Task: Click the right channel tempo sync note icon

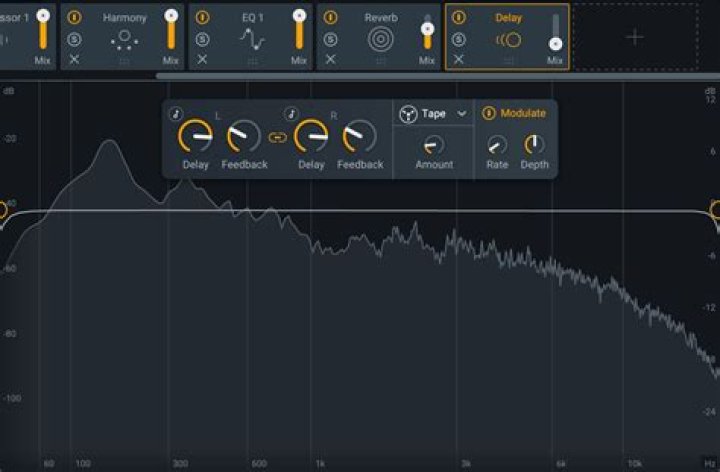Action: [291, 113]
